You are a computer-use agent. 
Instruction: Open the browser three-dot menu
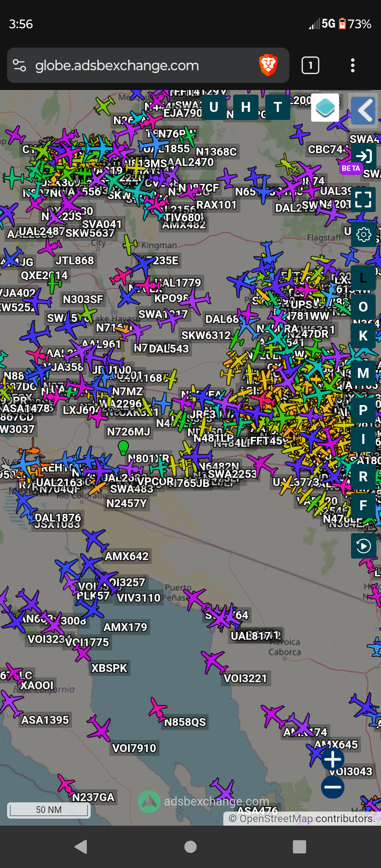(x=353, y=65)
